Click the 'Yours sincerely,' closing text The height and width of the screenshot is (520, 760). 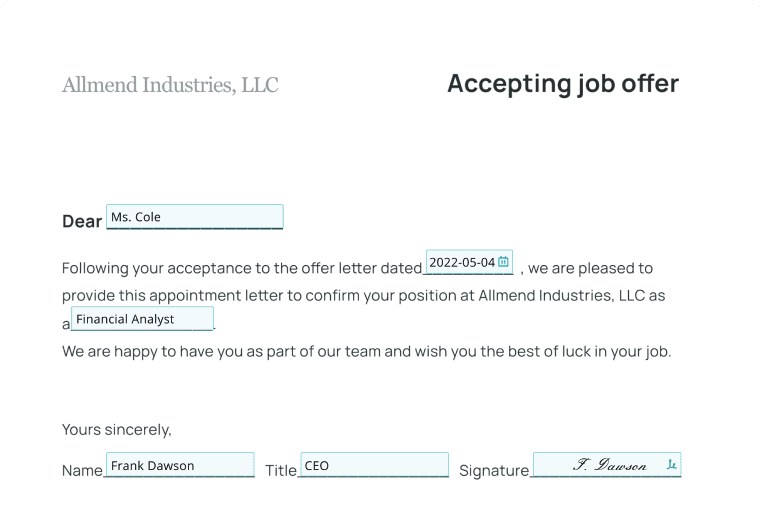(117, 430)
